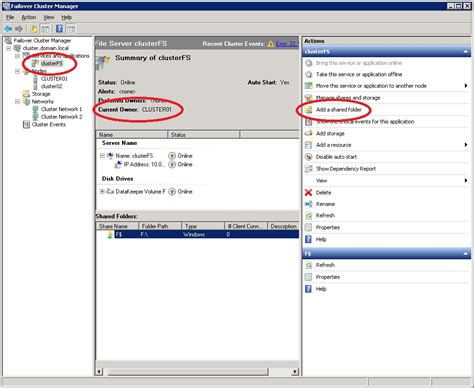Viewport: 474px width, 388px height.
Task: Choose Take this service or application offline
Action: pyautogui.click(x=359, y=74)
